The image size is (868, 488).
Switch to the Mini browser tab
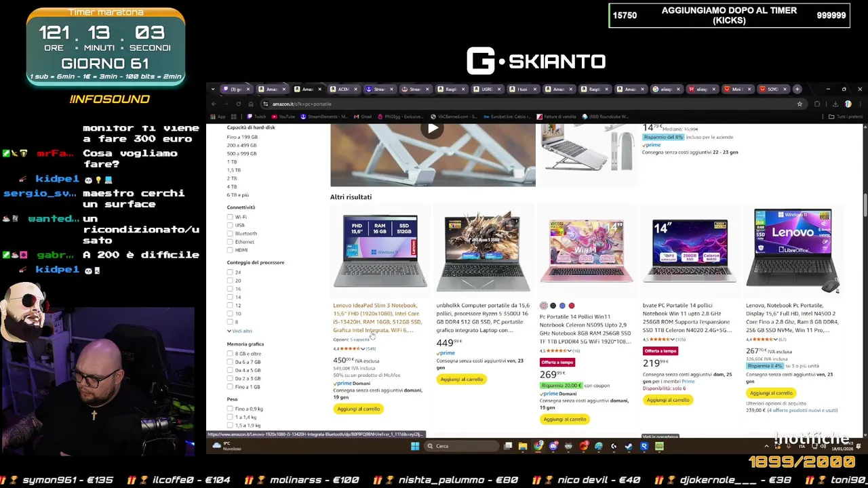click(737, 89)
